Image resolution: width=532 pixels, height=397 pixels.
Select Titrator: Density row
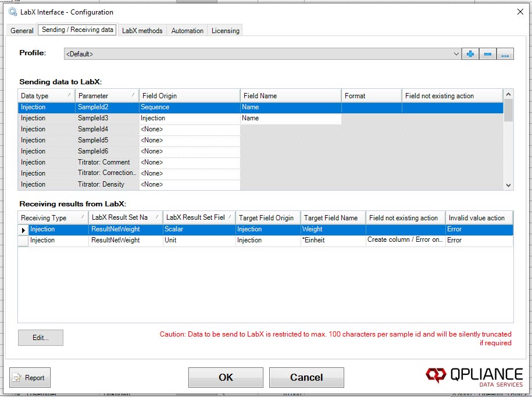click(x=260, y=184)
